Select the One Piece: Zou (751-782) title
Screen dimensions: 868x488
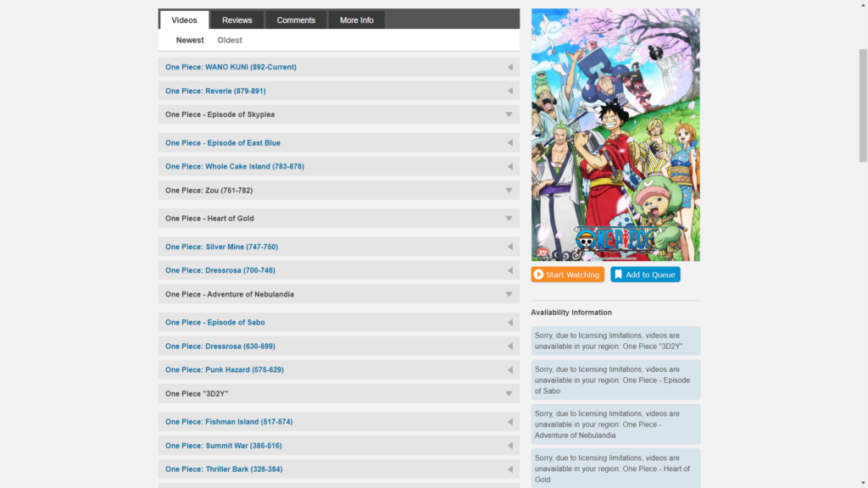[x=209, y=191]
